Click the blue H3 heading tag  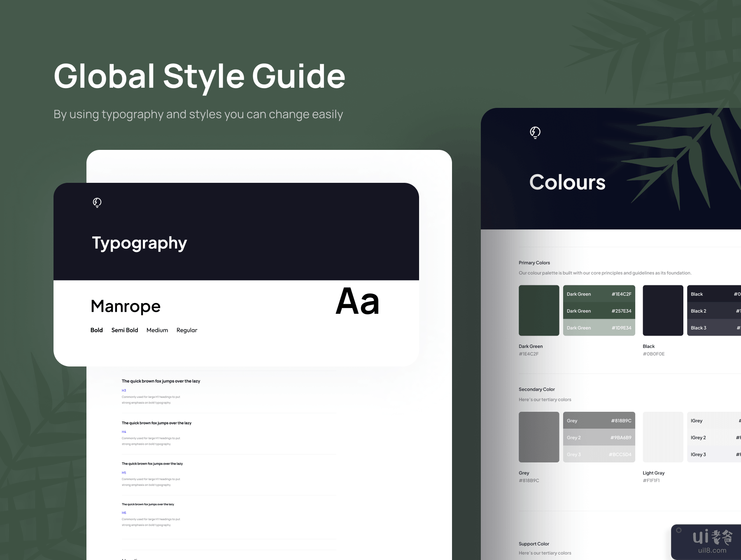coord(124,390)
